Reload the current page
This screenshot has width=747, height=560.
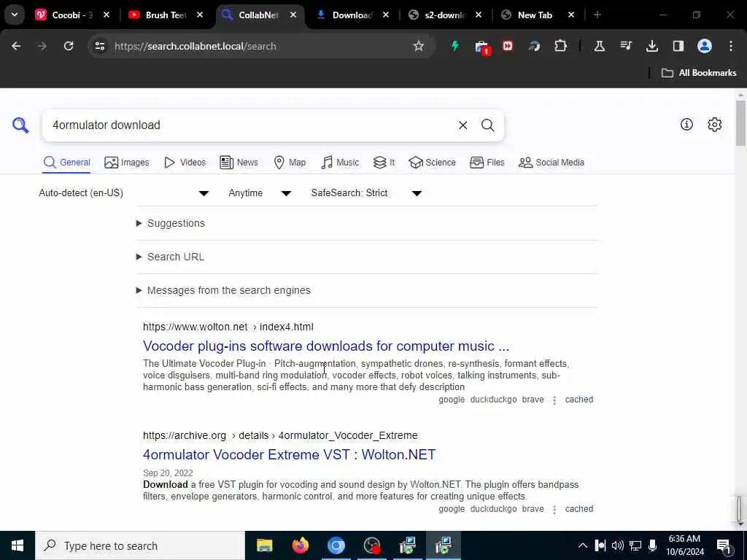click(x=69, y=46)
